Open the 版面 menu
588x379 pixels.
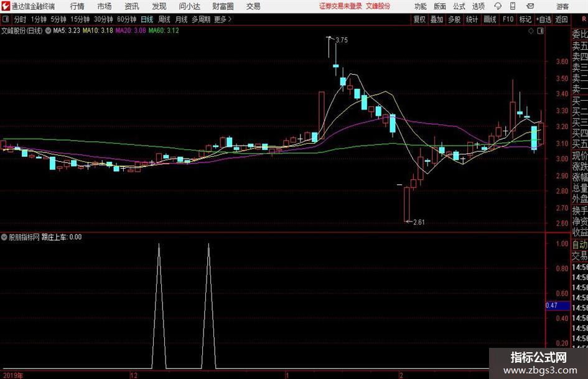tap(439, 6)
